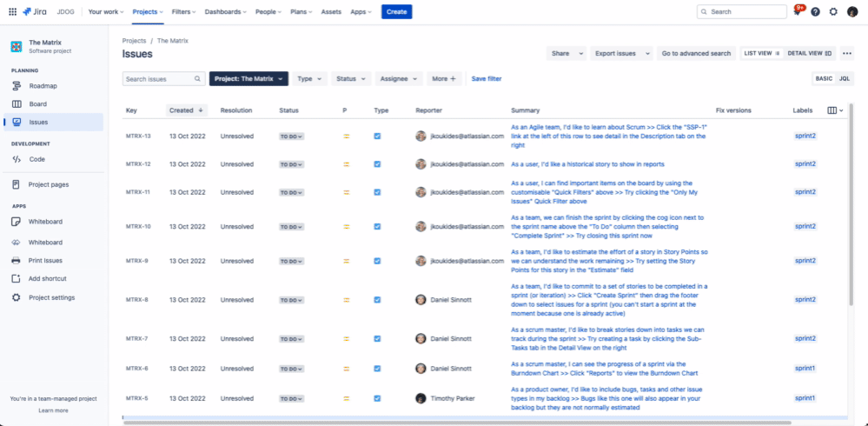
Task: Open the Filters menu
Action: coord(184,11)
